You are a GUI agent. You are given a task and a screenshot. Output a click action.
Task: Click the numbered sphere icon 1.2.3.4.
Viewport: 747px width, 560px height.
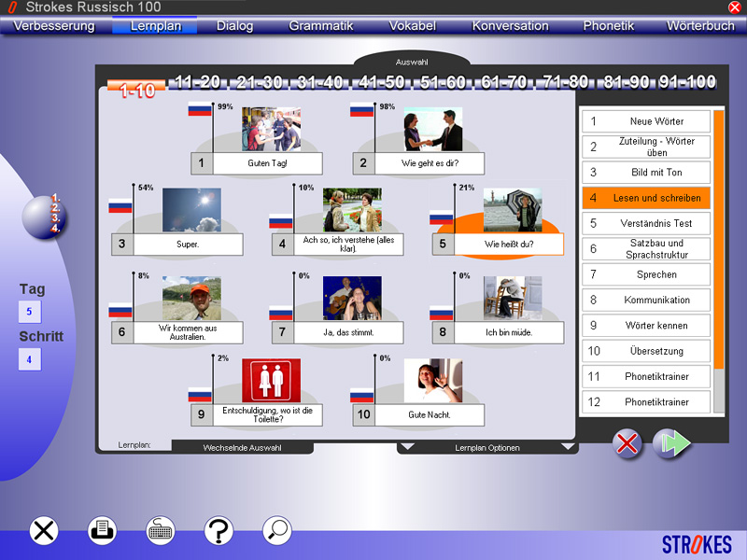45,216
